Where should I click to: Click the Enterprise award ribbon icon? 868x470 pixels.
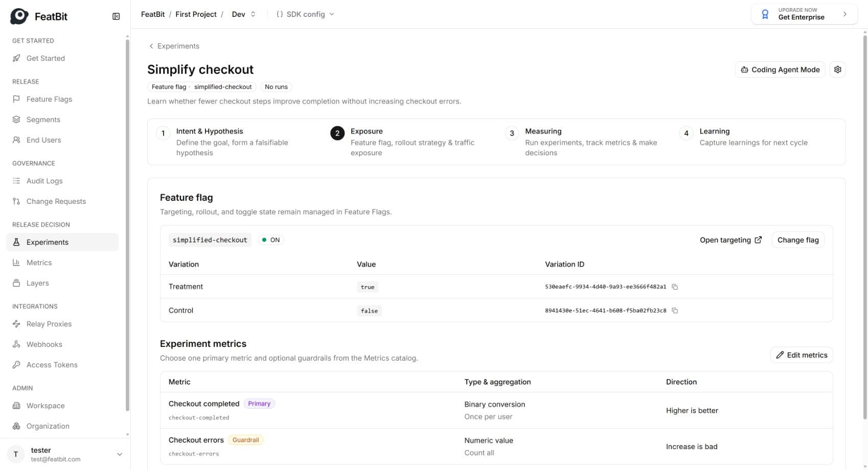pos(765,14)
